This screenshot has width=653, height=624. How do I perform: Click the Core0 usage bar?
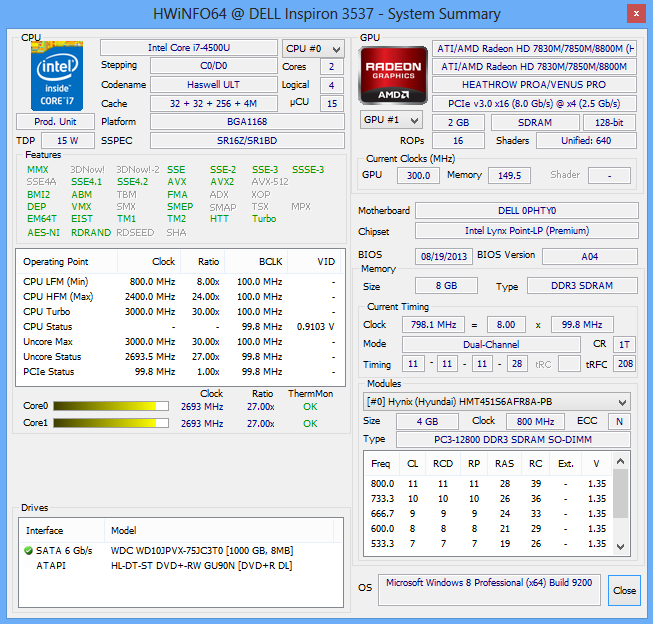111,406
